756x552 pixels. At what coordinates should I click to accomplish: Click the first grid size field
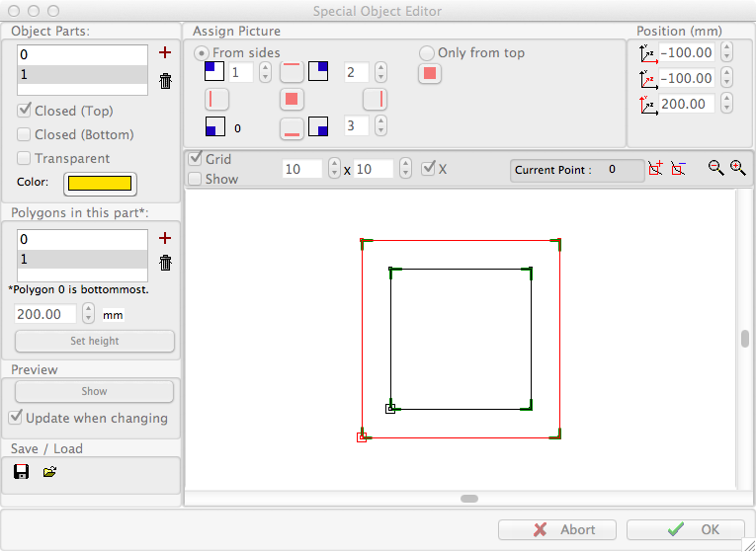[302, 169]
